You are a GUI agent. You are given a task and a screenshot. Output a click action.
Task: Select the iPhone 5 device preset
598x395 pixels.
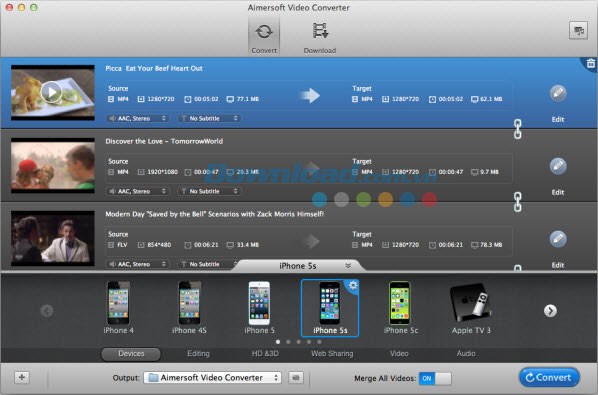coord(259,308)
